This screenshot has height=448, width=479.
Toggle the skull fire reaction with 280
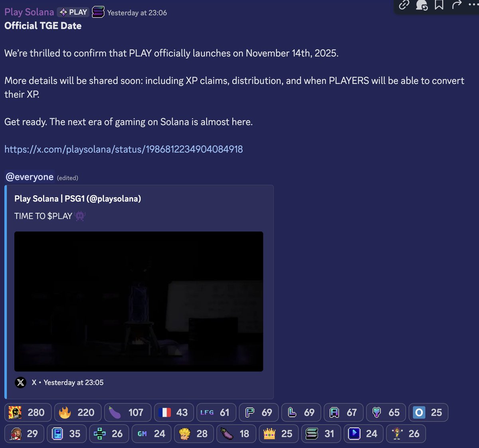coord(28,412)
